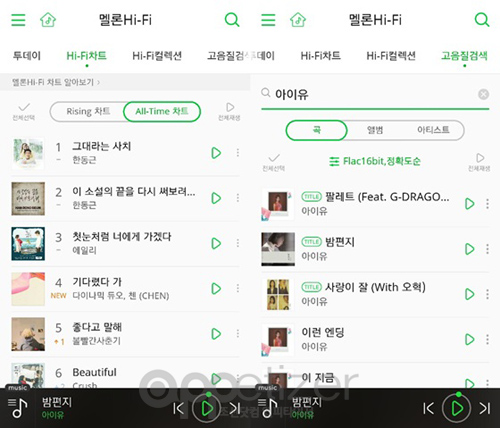Clear the 아이유 search field
Screen dimensions: 500x428
coord(484,94)
